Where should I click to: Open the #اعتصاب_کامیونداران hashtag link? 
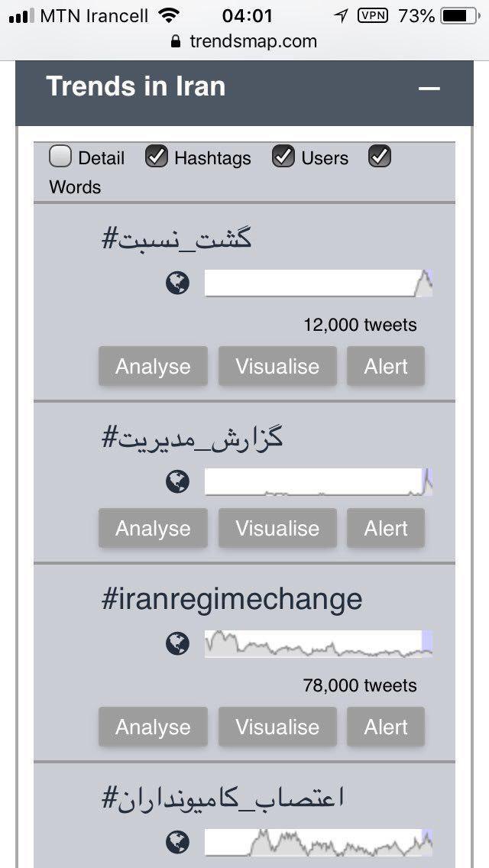[223, 798]
